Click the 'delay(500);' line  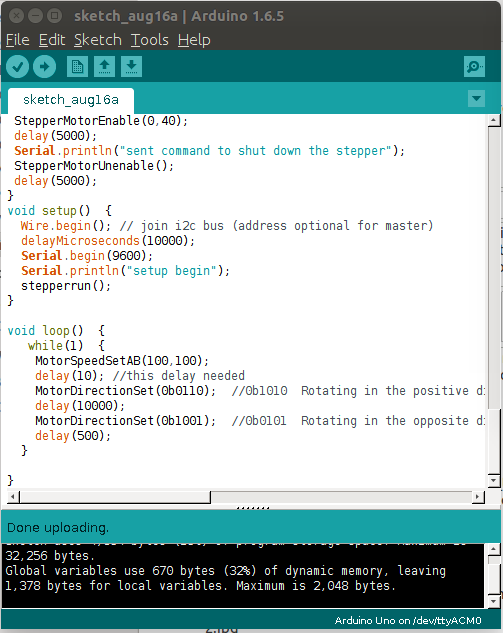[73, 436]
